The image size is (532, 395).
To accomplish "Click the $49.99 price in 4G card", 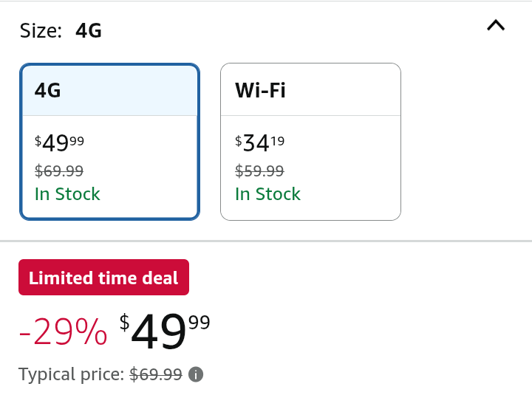I will tap(60, 142).
